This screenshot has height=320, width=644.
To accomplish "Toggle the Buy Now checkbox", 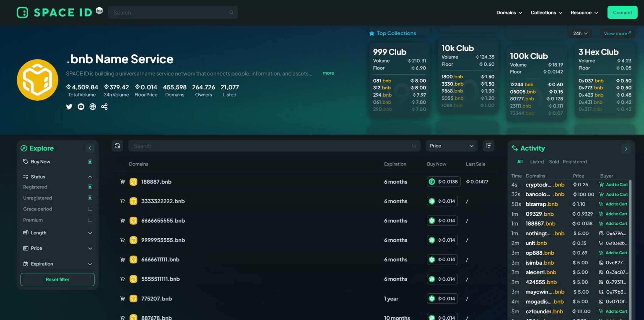I will coord(90,162).
